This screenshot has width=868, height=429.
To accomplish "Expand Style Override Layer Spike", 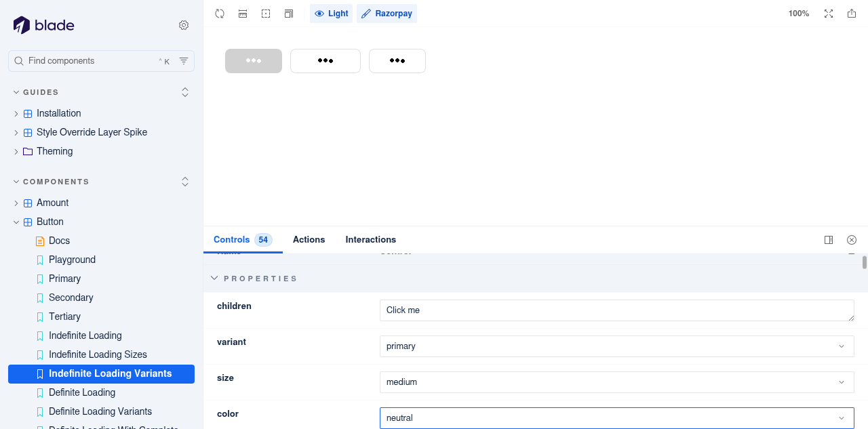I will (x=16, y=133).
